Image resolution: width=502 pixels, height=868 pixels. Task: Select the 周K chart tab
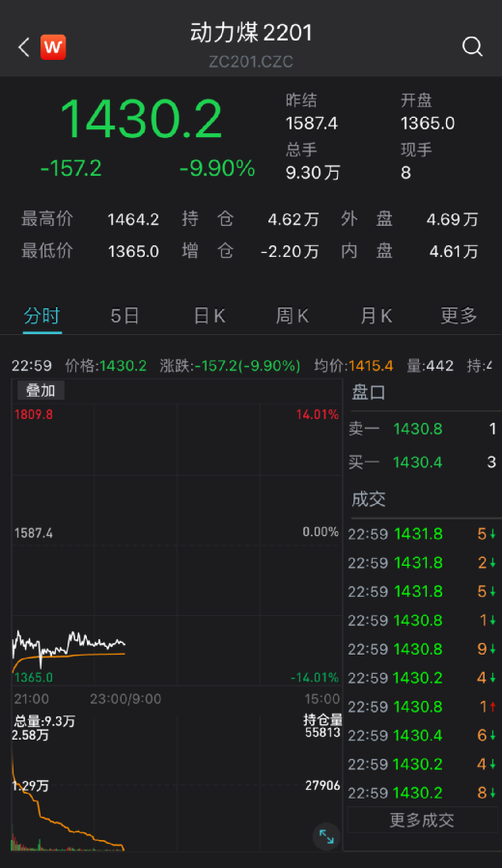(x=292, y=316)
